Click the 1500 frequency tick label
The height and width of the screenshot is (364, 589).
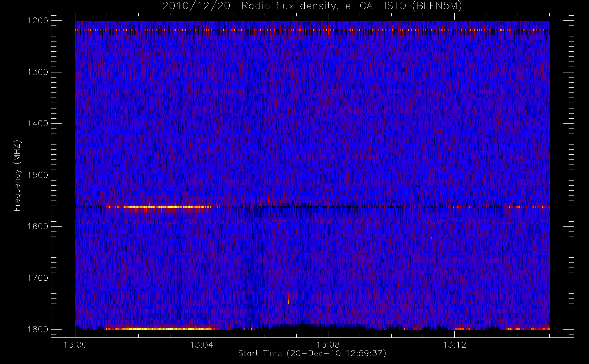pos(38,175)
